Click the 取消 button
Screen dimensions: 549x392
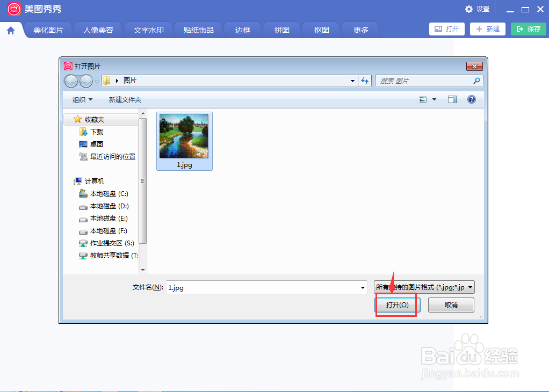point(451,305)
